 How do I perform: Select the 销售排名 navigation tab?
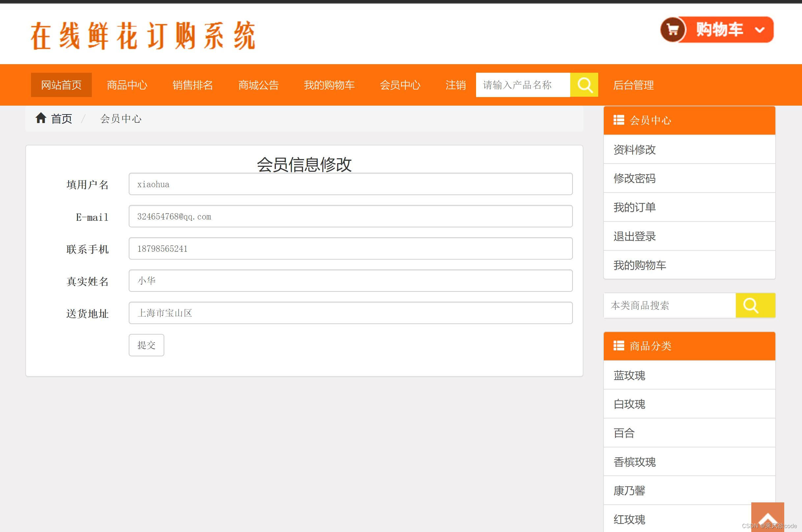[x=193, y=85]
